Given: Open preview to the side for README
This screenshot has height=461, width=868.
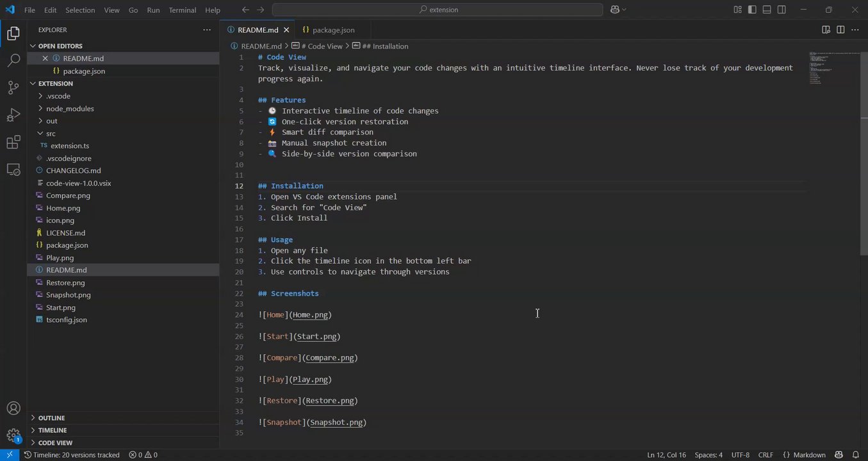Looking at the screenshot, I should [x=826, y=29].
